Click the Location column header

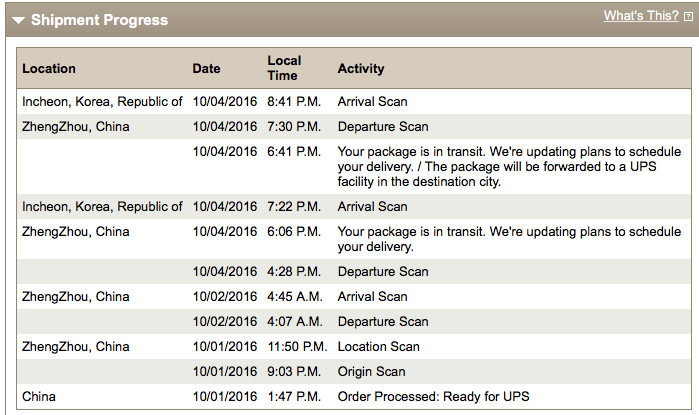tap(49, 68)
